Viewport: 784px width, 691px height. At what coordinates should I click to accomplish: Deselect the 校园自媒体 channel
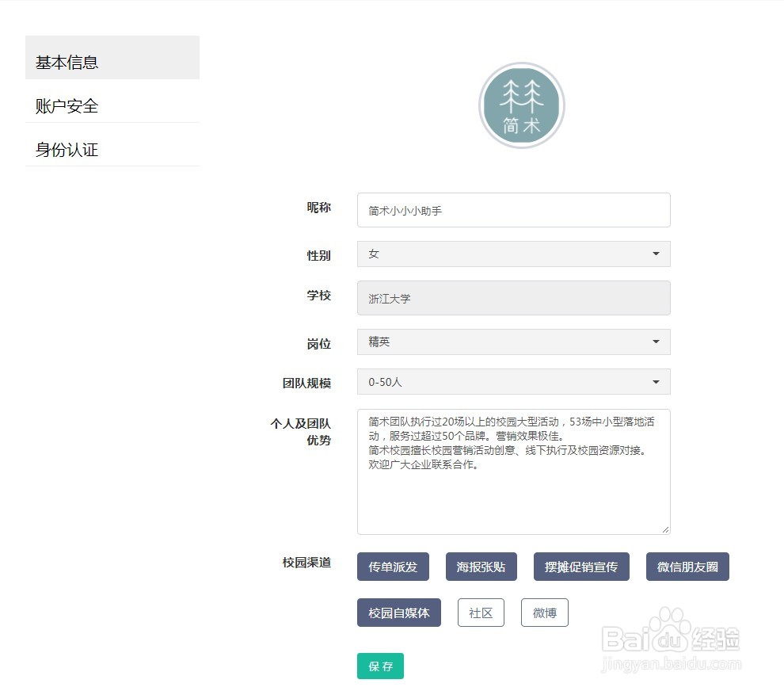tap(398, 613)
